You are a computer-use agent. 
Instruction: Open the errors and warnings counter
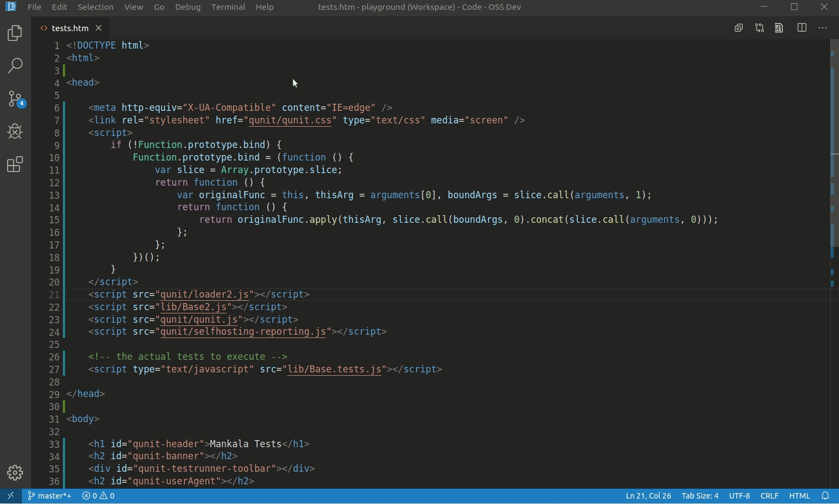click(x=98, y=496)
